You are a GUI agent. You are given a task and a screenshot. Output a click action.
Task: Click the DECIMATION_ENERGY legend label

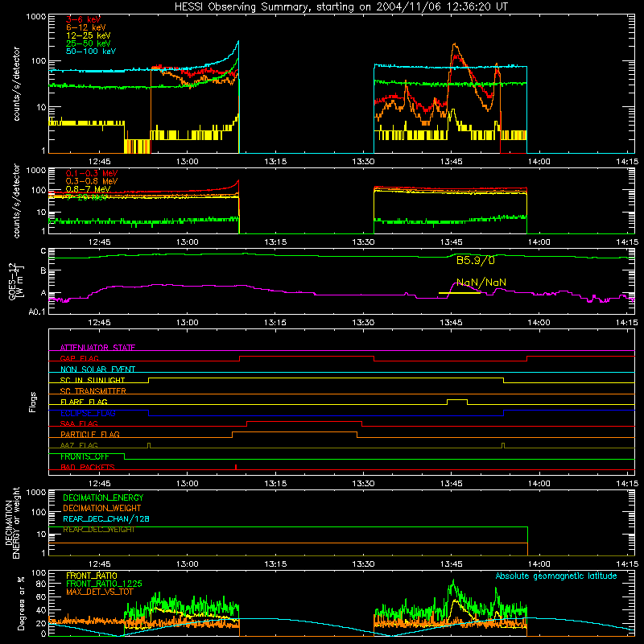point(103,497)
